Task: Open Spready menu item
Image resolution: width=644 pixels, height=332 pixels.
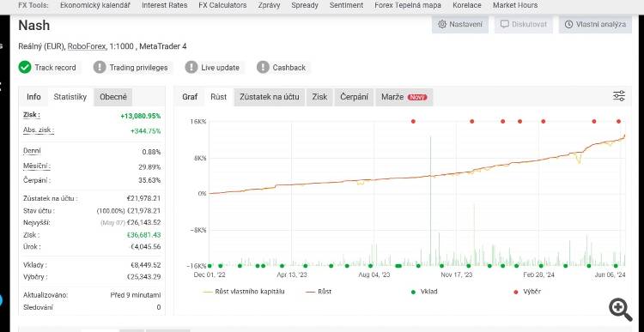Action: pos(305,5)
